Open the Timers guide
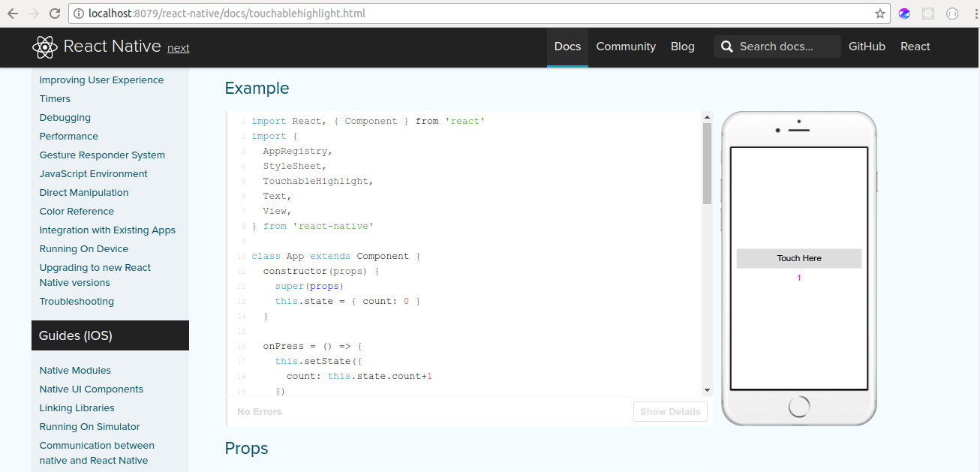The height and width of the screenshot is (472, 980). click(x=55, y=99)
